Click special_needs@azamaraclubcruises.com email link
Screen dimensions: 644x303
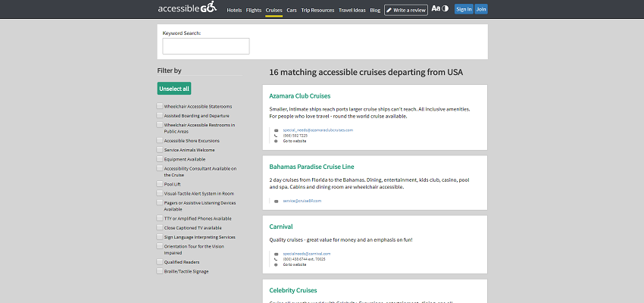pos(318,130)
